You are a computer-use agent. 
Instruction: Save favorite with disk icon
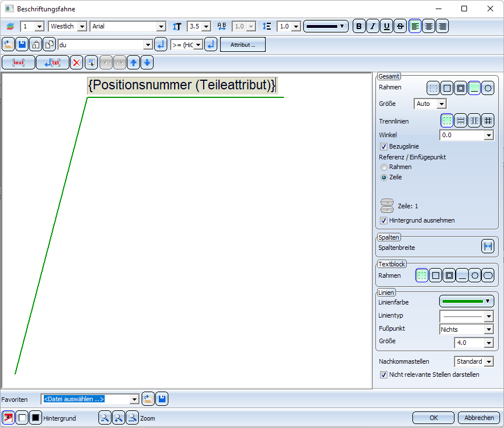coord(162,399)
